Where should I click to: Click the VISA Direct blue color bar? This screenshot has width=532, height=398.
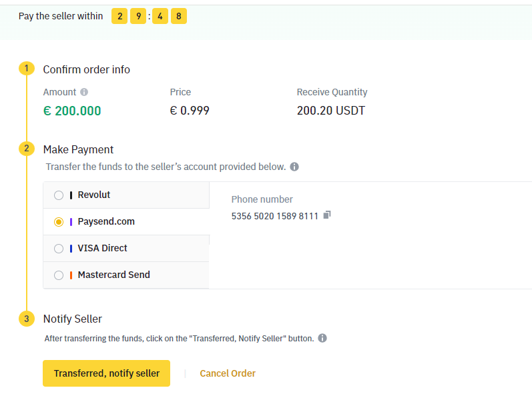click(71, 249)
